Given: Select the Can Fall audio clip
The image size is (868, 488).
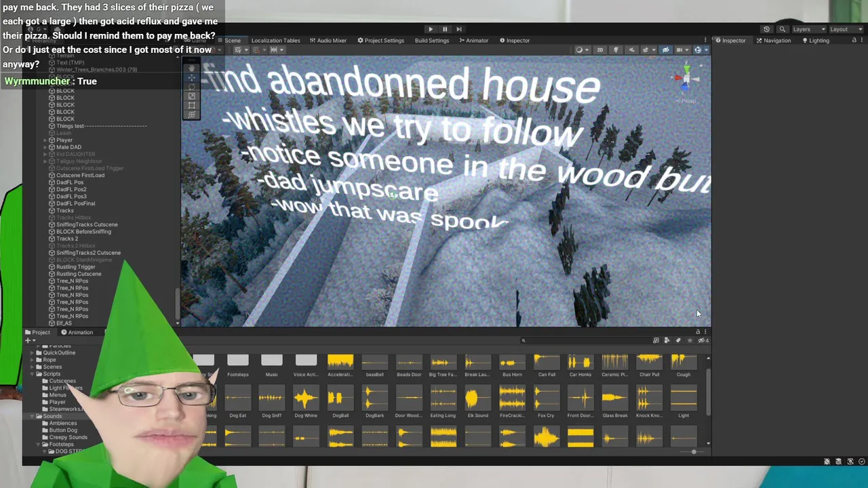Looking at the screenshot, I should click(547, 365).
